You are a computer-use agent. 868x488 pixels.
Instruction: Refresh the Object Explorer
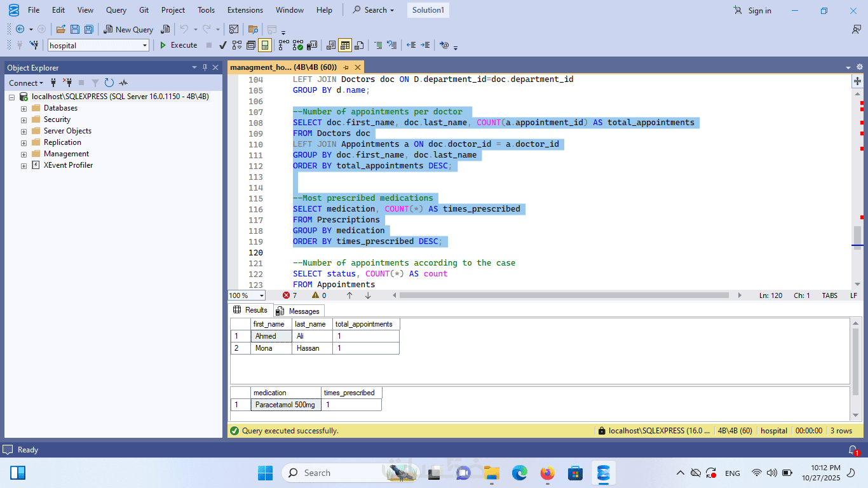(109, 83)
